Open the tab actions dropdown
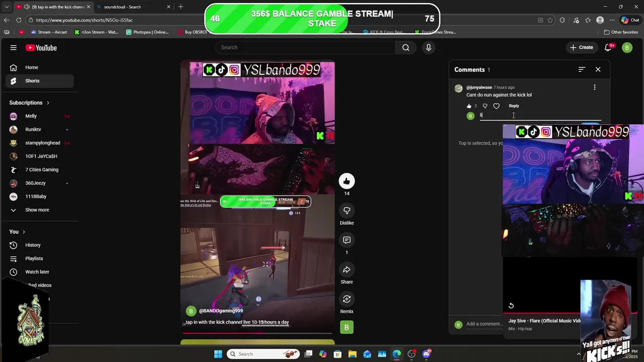The height and width of the screenshot is (362, 644). (x=7, y=7)
